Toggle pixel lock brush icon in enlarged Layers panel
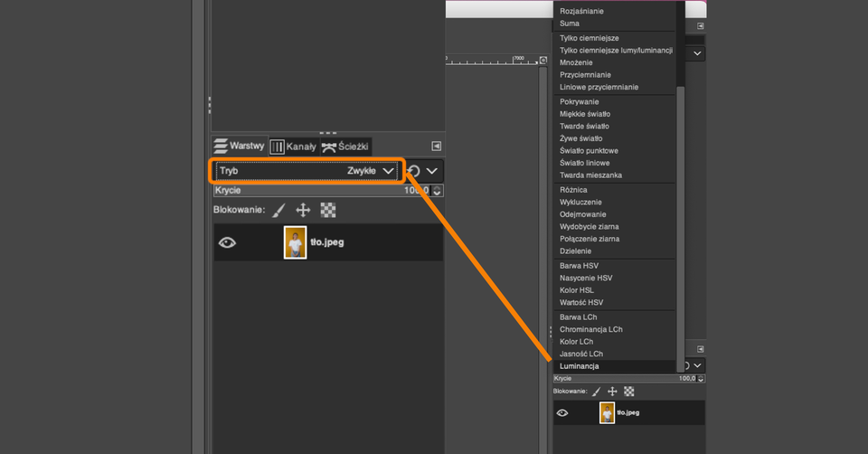The image size is (868, 454). point(278,210)
